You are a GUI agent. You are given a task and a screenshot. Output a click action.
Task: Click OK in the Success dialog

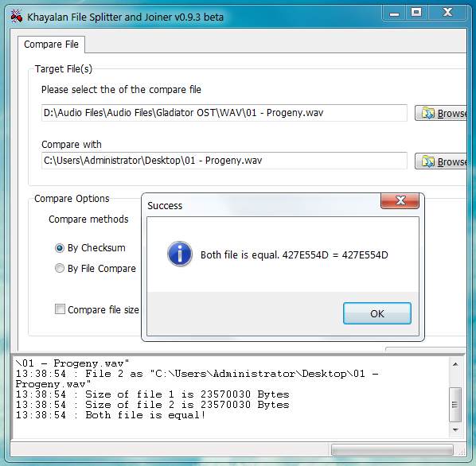(377, 313)
